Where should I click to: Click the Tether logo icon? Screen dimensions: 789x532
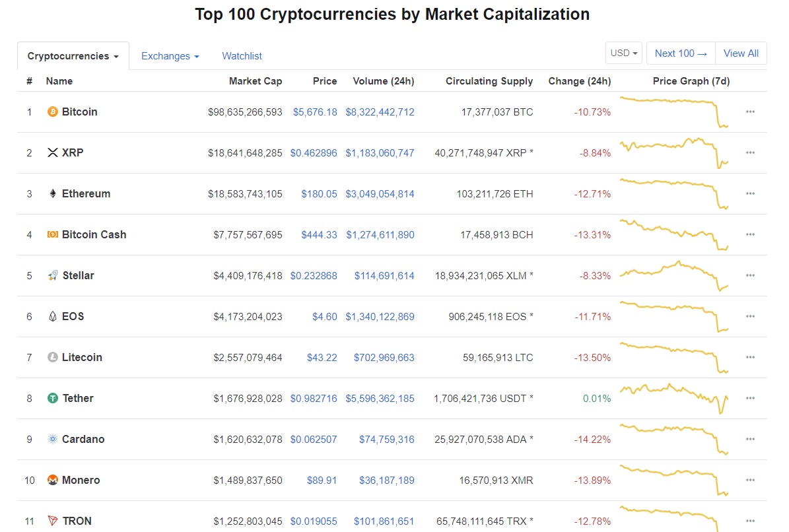coord(53,399)
